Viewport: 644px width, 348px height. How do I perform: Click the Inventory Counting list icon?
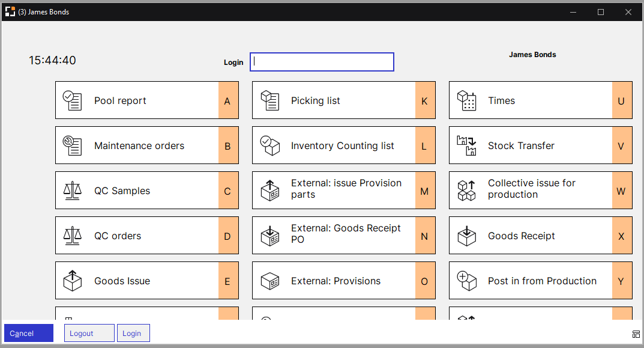269,145
